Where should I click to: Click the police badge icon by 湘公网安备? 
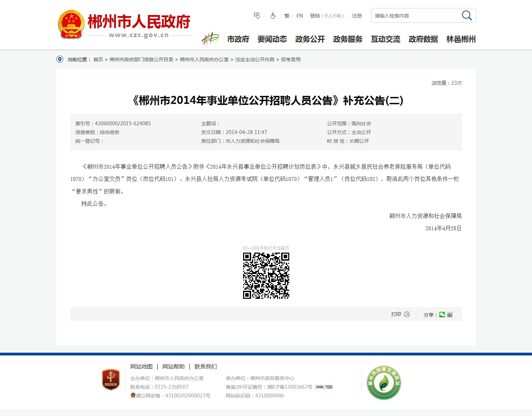click(x=133, y=395)
